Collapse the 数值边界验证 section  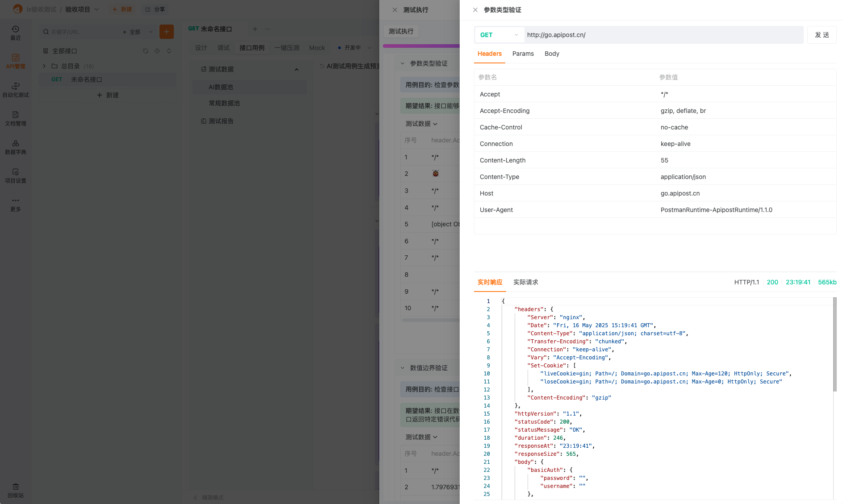click(x=403, y=368)
